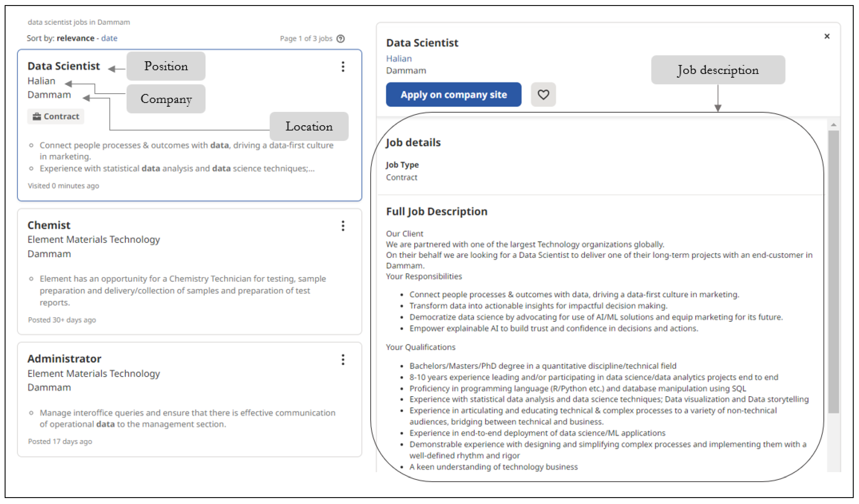
Task: Open three-dot menu on Administrator card
Action: (343, 360)
